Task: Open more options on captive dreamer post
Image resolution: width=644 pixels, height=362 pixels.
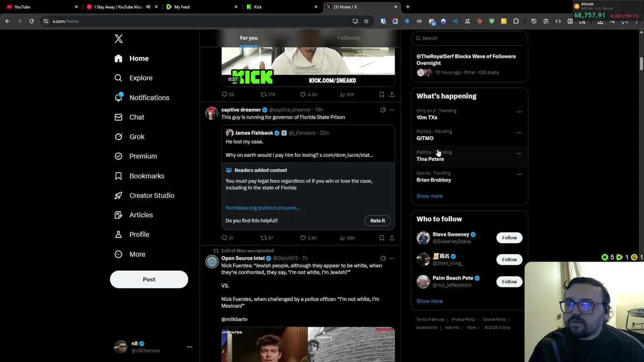Action: tap(392, 110)
